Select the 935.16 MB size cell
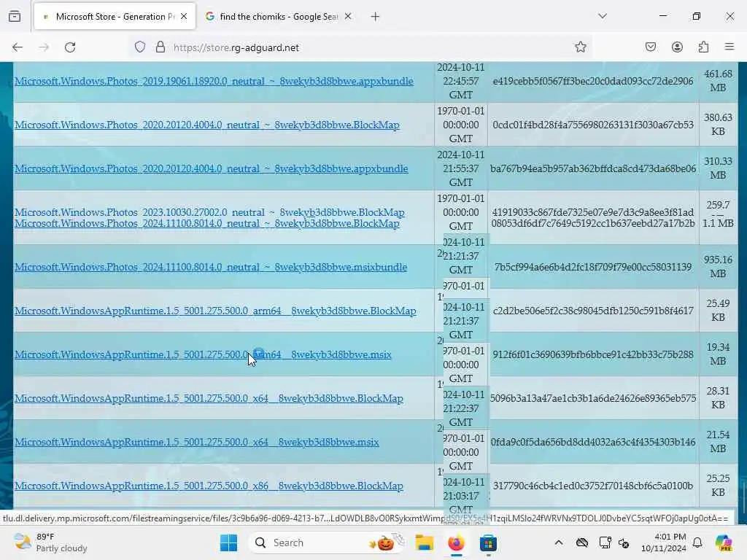747x560 pixels. 718,267
